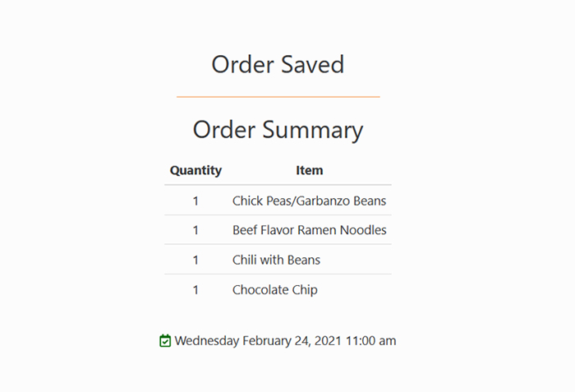The width and height of the screenshot is (575, 392).
Task: Click quantity 1 for Chocolate Chip row
Action: 195,290
